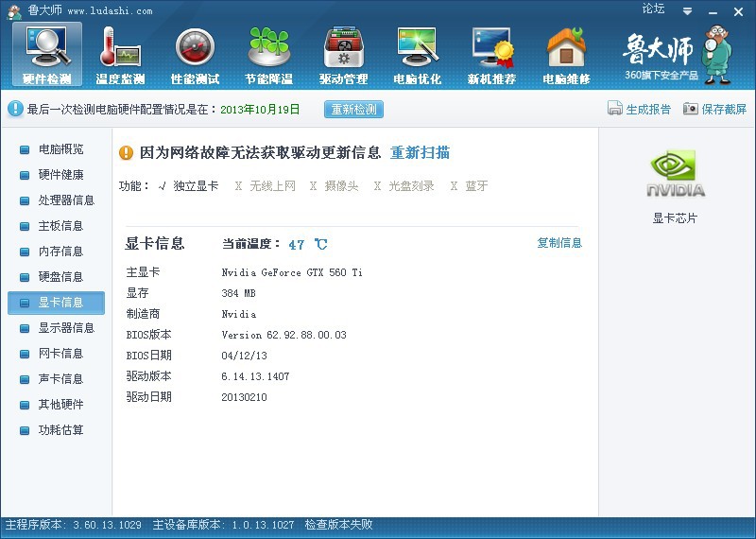Open the 硬件检测 hardware detection tab
This screenshot has width=756, height=539.
(46, 55)
